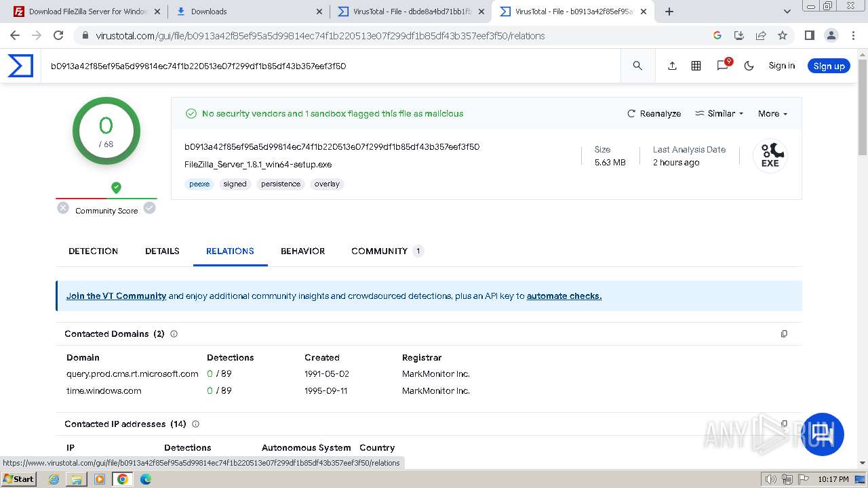This screenshot has height=488, width=868.
Task: Click the Sign up button
Action: [829, 66]
